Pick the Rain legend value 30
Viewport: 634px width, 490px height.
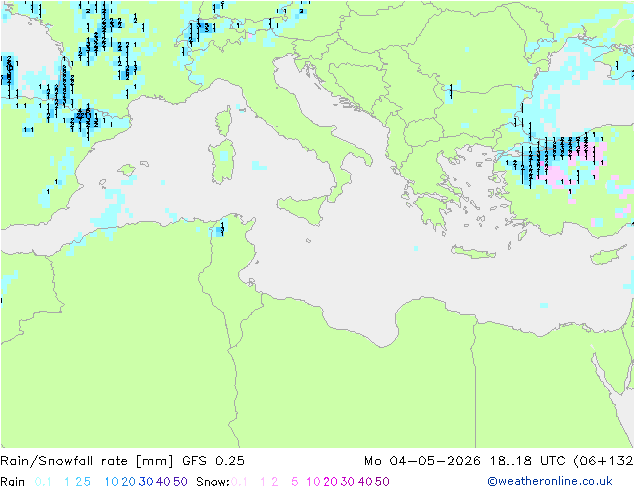[146, 482]
